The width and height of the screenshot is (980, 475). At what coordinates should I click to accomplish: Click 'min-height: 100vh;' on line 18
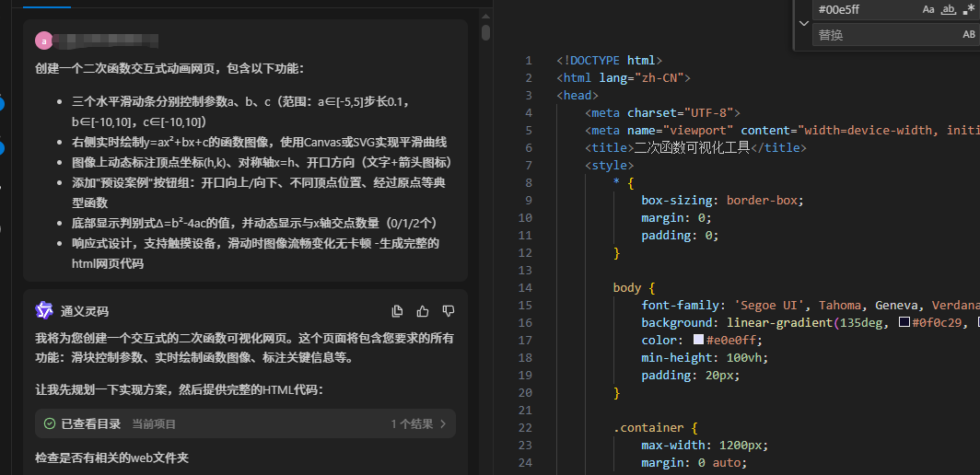[705, 358]
